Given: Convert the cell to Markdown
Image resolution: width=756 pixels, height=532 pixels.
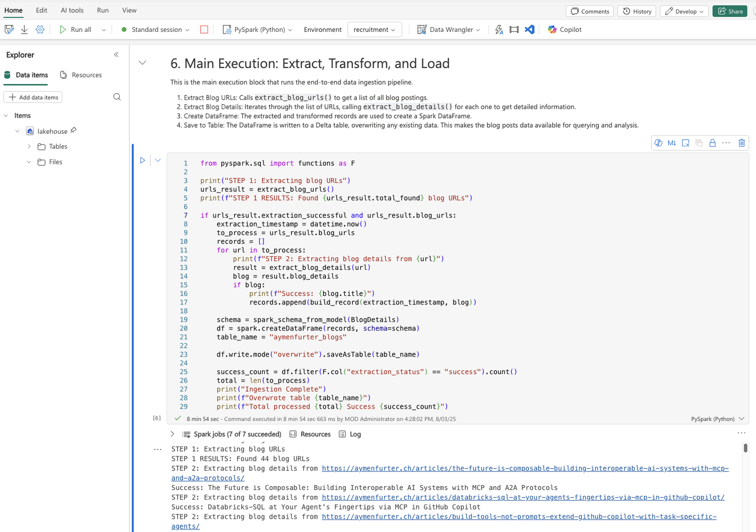Looking at the screenshot, I should (671, 143).
